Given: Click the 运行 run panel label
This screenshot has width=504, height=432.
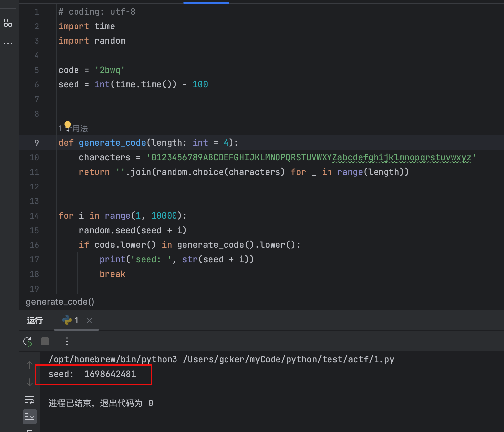Looking at the screenshot, I should tap(35, 320).
